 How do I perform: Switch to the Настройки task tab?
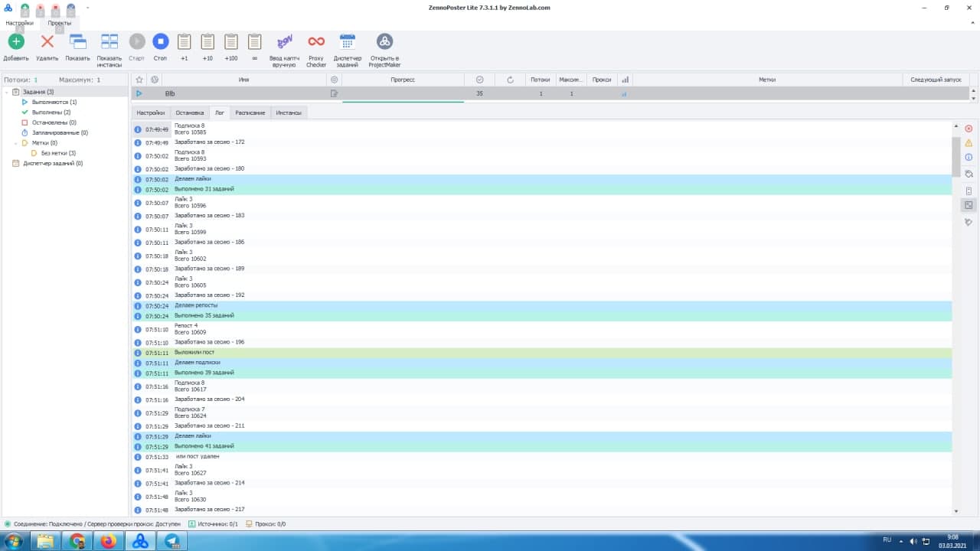(151, 112)
